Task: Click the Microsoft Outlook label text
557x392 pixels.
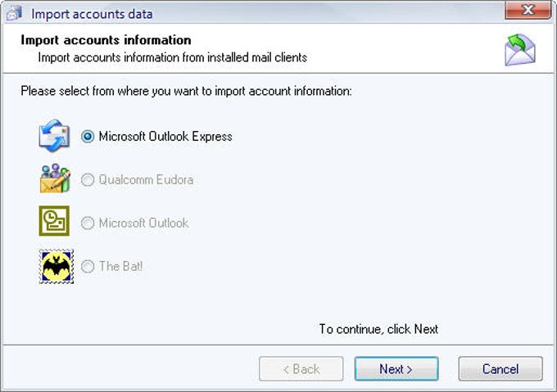Action: point(143,223)
